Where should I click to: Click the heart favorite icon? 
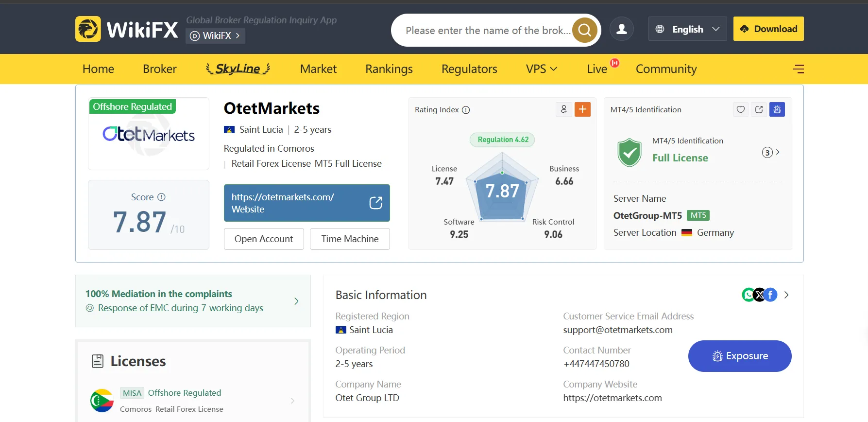(740, 109)
